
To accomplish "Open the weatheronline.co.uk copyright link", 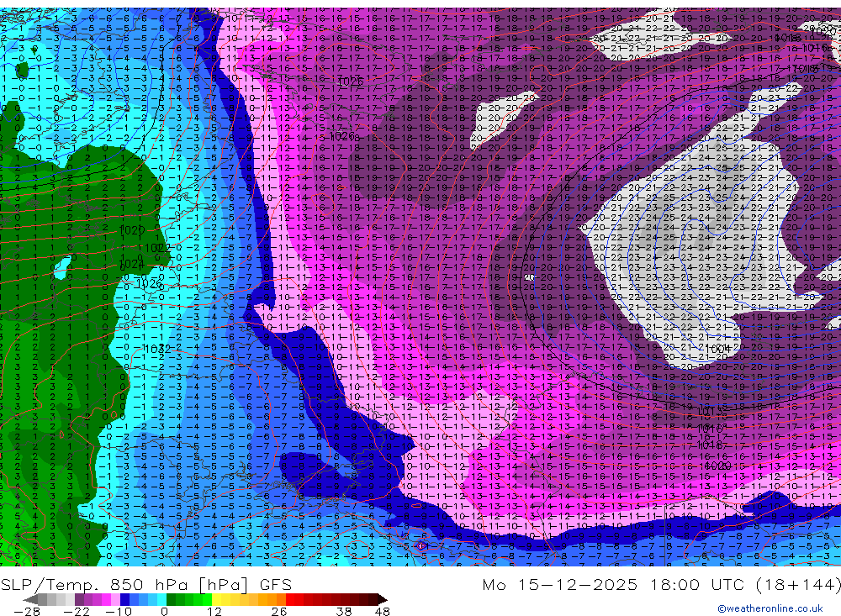I will (770, 608).
